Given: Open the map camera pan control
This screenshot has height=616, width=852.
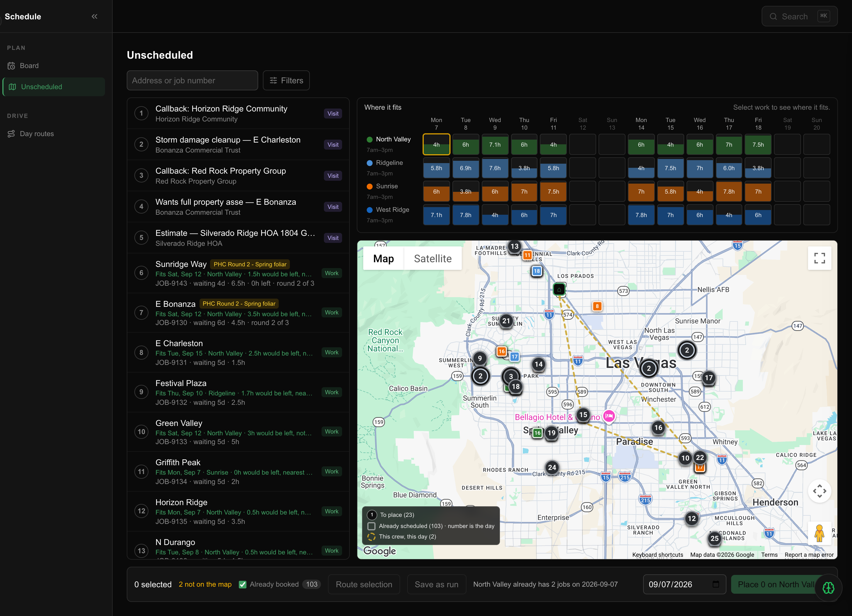Looking at the screenshot, I should point(819,491).
